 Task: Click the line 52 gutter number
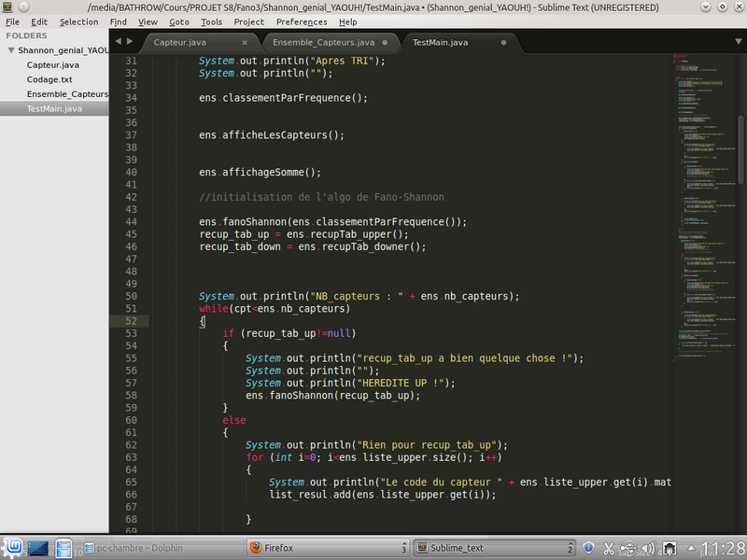(x=130, y=321)
